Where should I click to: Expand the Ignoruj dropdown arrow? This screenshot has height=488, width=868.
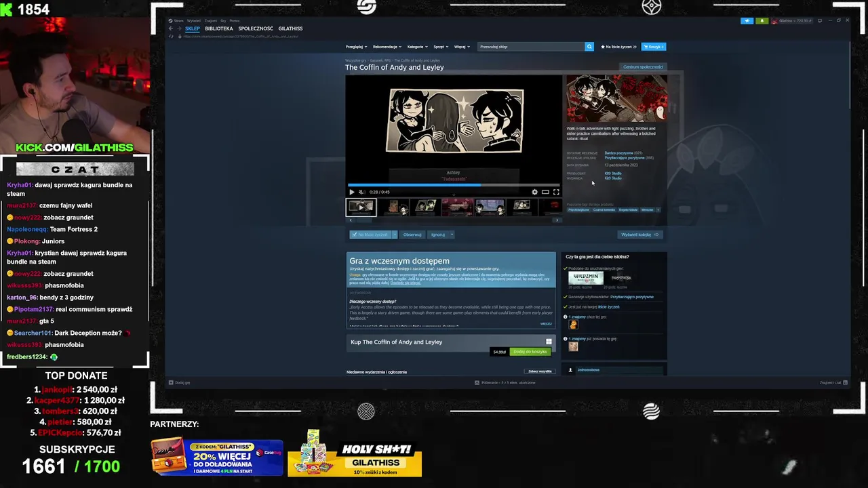click(452, 235)
